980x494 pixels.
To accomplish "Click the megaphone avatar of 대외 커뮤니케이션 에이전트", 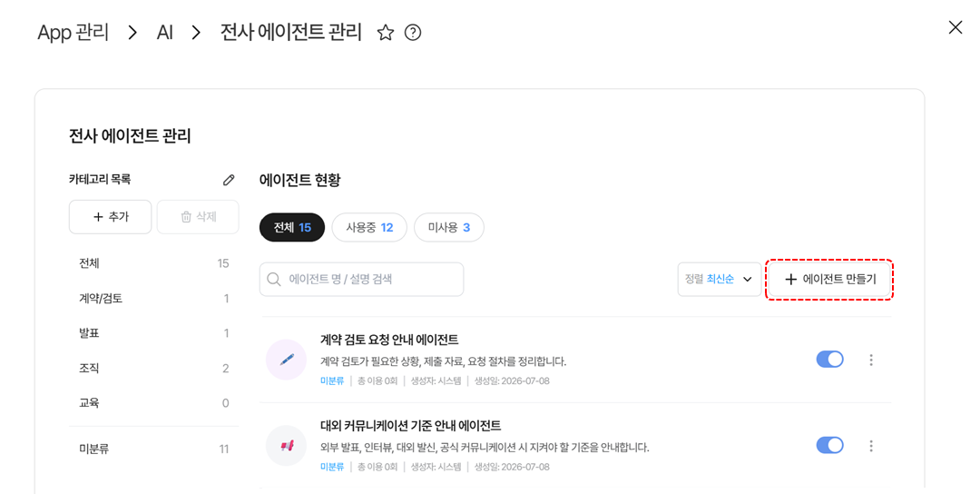I will coord(286,446).
